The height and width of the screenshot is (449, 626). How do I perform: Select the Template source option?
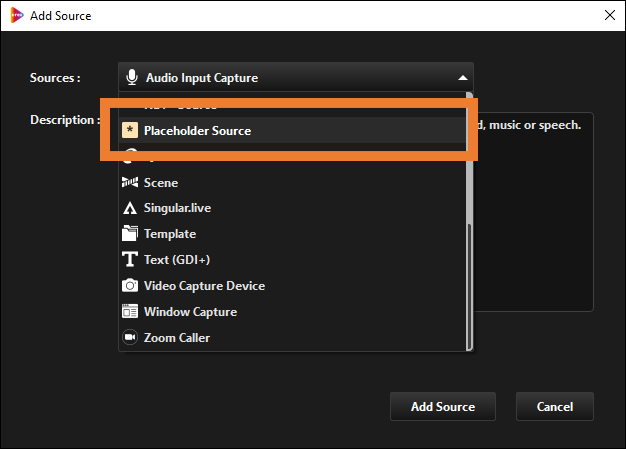[293, 233]
